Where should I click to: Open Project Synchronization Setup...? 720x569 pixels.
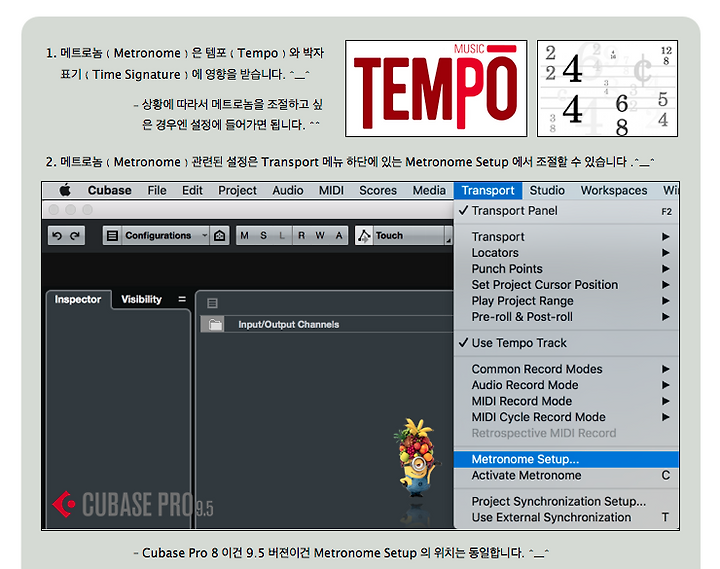click(x=566, y=501)
